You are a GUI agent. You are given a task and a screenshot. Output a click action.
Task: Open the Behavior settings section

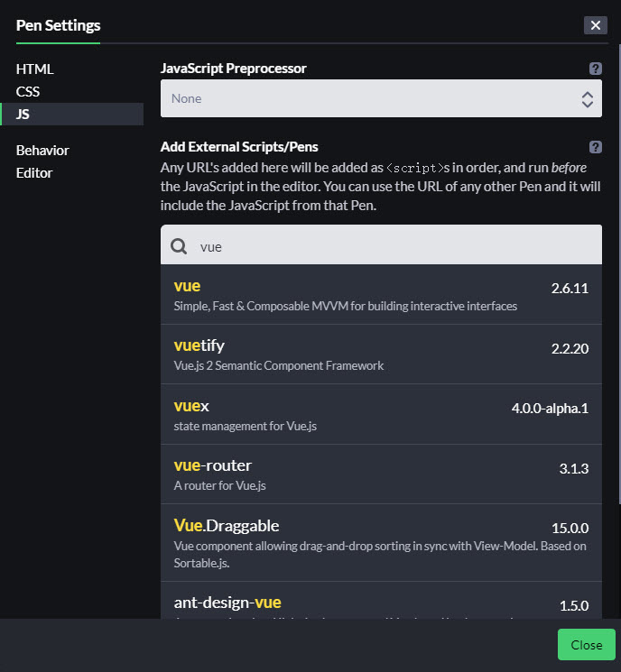coord(42,151)
